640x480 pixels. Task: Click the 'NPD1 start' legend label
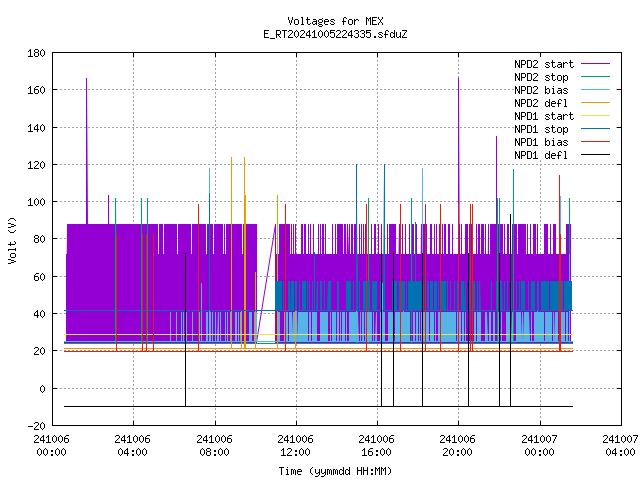click(544, 116)
